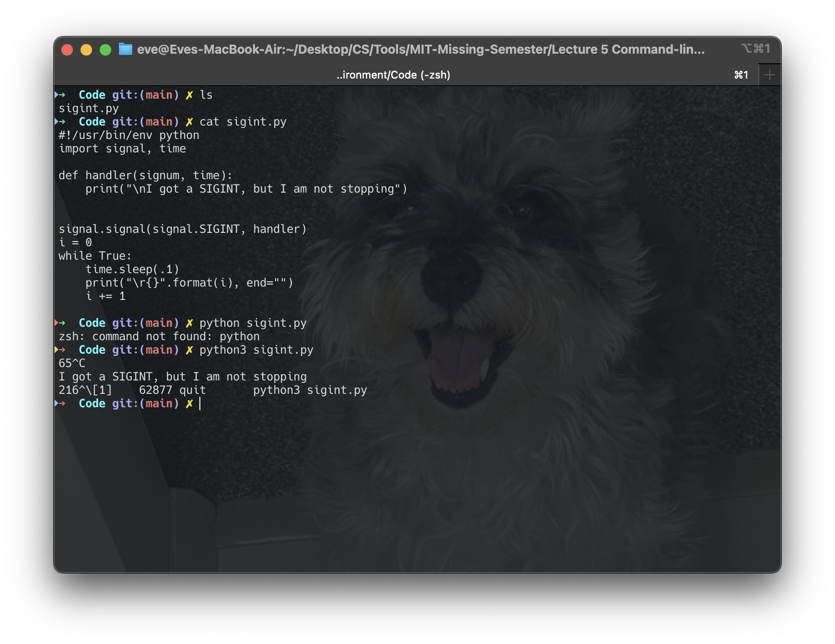Click the ✗ mark on the empty bottom prompt
Screen dimensions: 835x644
189,403
